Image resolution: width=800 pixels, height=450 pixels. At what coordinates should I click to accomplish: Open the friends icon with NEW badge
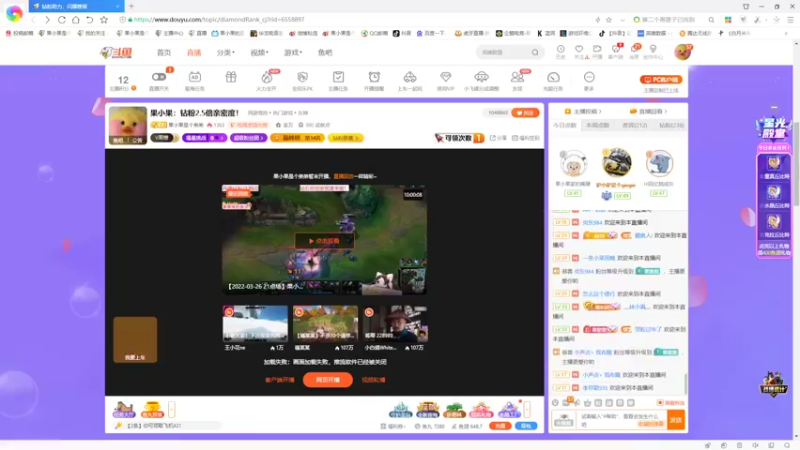tap(517, 78)
